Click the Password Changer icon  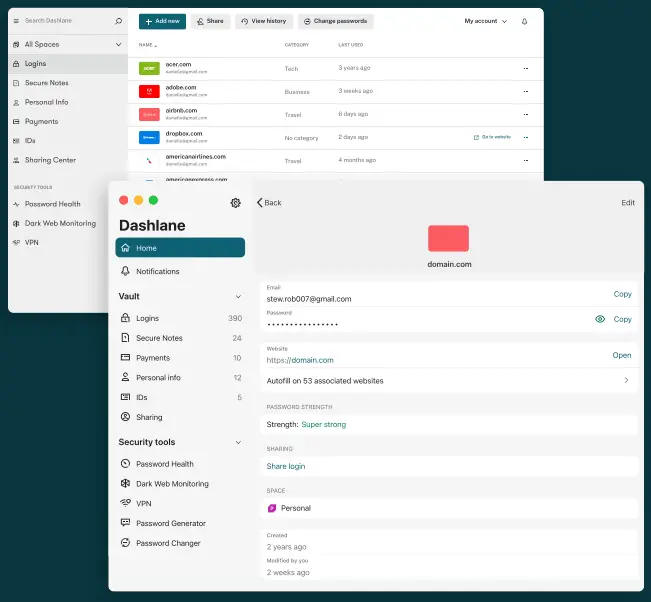(x=125, y=542)
